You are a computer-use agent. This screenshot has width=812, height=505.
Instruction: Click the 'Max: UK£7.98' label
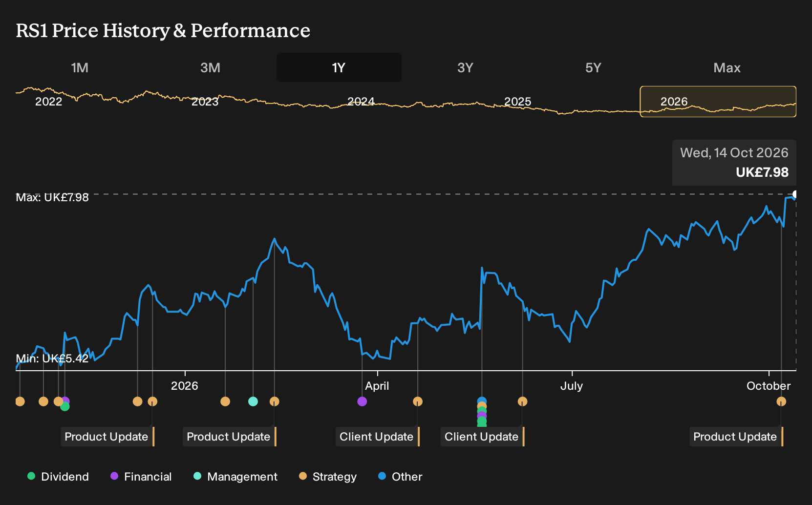(x=52, y=197)
